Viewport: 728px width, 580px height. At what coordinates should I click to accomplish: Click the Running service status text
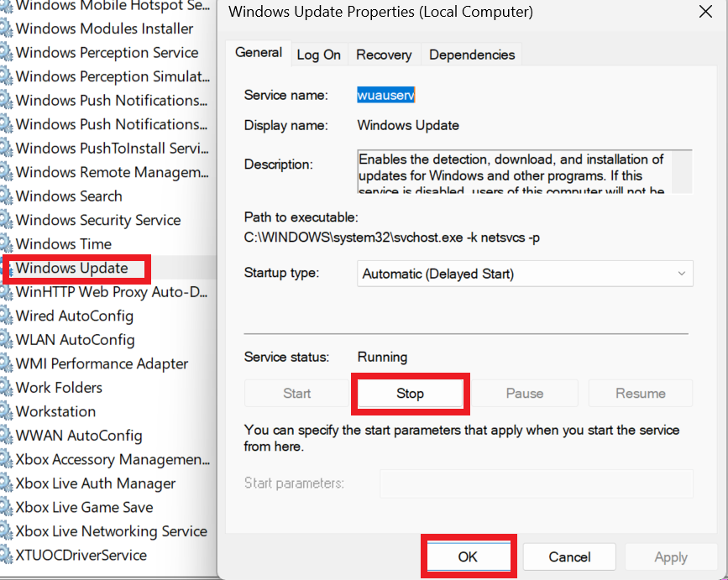[382, 357]
